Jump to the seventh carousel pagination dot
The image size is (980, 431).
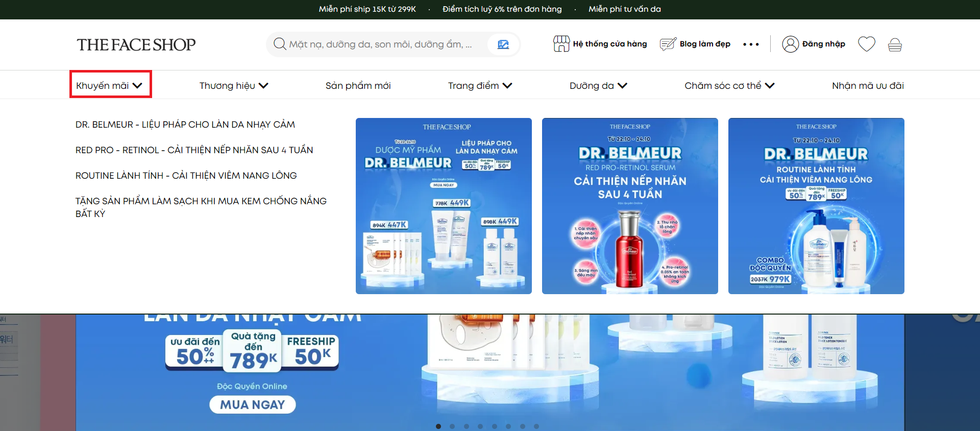click(x=523, y=426)
